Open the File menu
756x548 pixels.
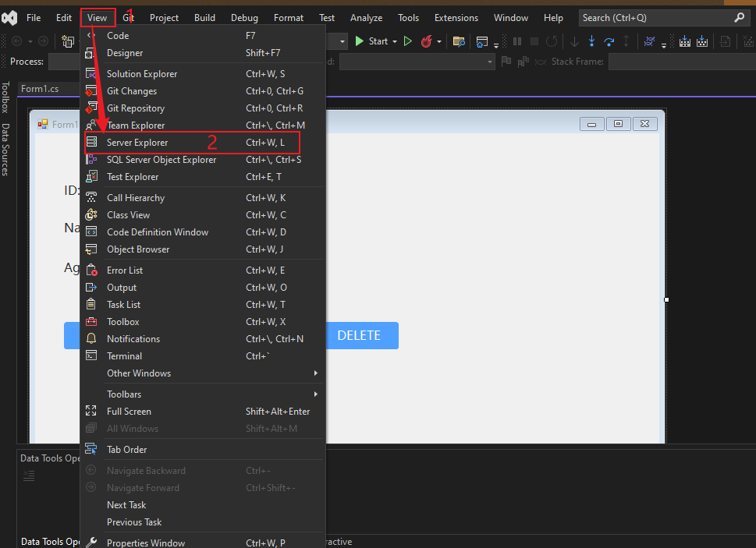(34, 18)
